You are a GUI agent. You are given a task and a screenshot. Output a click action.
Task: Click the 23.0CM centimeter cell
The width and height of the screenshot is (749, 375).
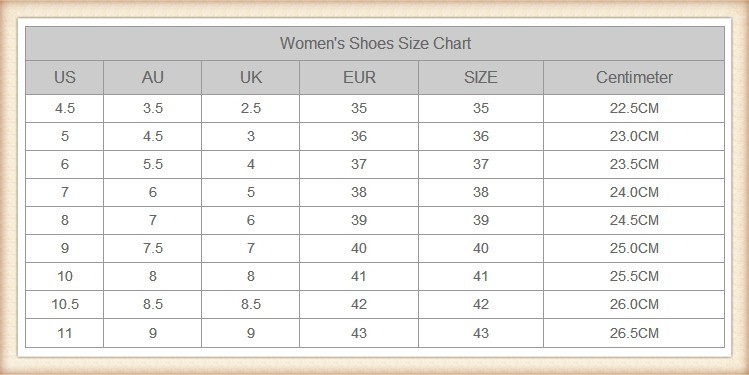coord(634,137)
